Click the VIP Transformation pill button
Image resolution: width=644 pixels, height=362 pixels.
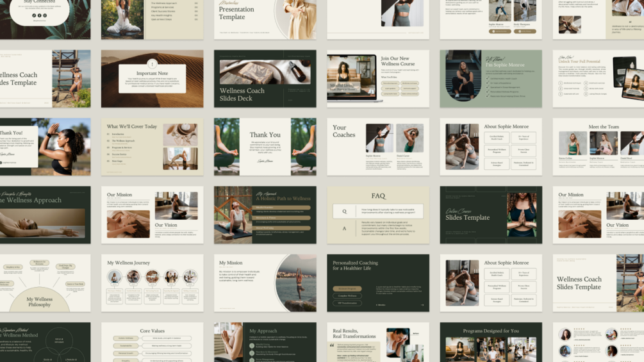tap(347, 303)
